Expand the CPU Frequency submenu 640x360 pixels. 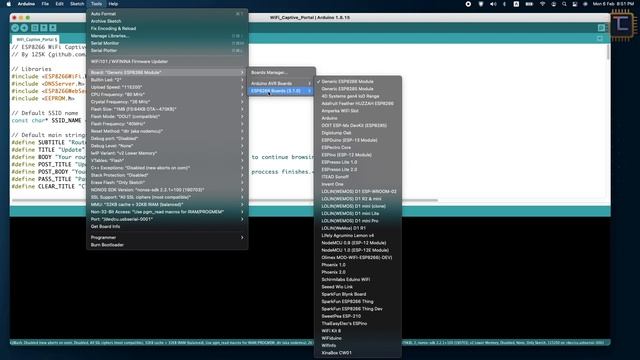(167, 94)
